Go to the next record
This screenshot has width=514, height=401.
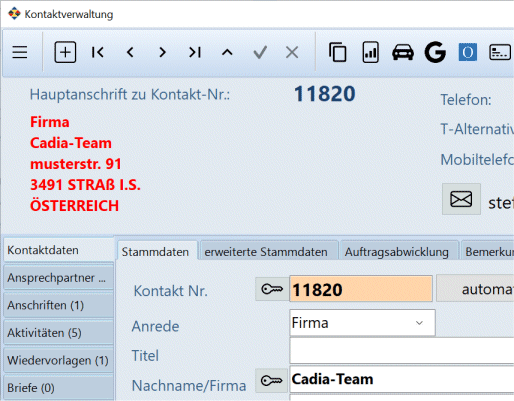click(x=162, y=52)
